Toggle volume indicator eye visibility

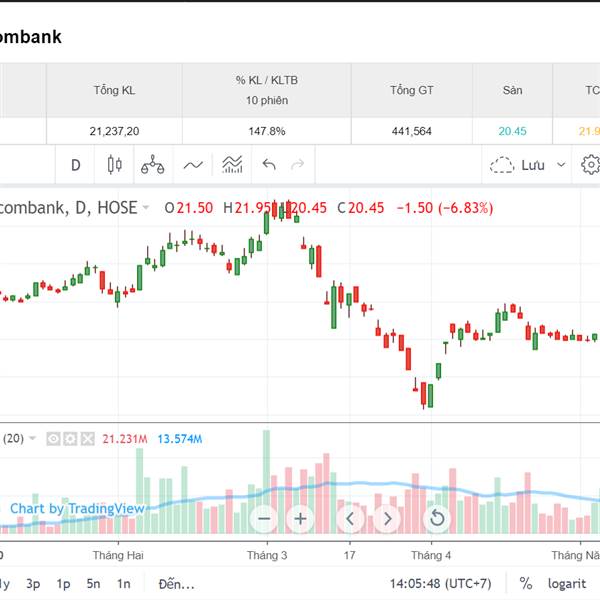tap(53, 439)
